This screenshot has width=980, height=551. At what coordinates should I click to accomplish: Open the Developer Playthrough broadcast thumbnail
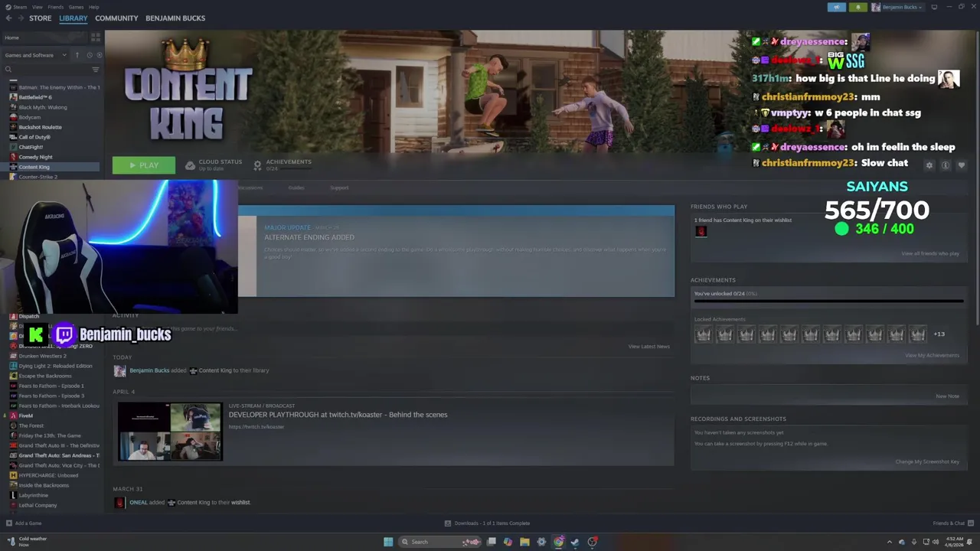coord(170,432)
